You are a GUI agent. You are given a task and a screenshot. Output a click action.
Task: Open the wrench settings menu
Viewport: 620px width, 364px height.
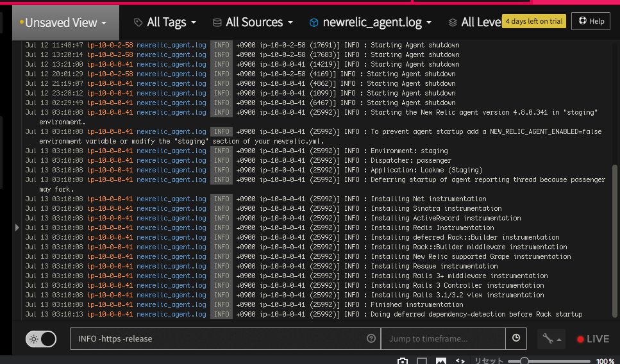[551, 339]
